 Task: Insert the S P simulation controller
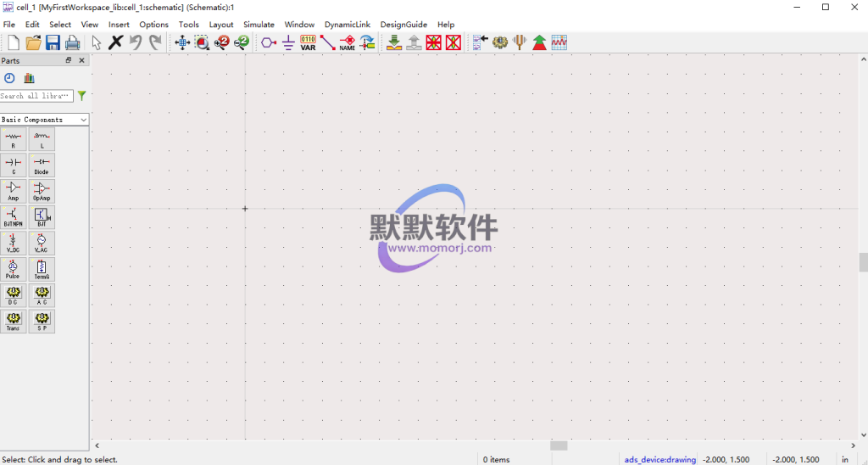click(x=42, y=321)
